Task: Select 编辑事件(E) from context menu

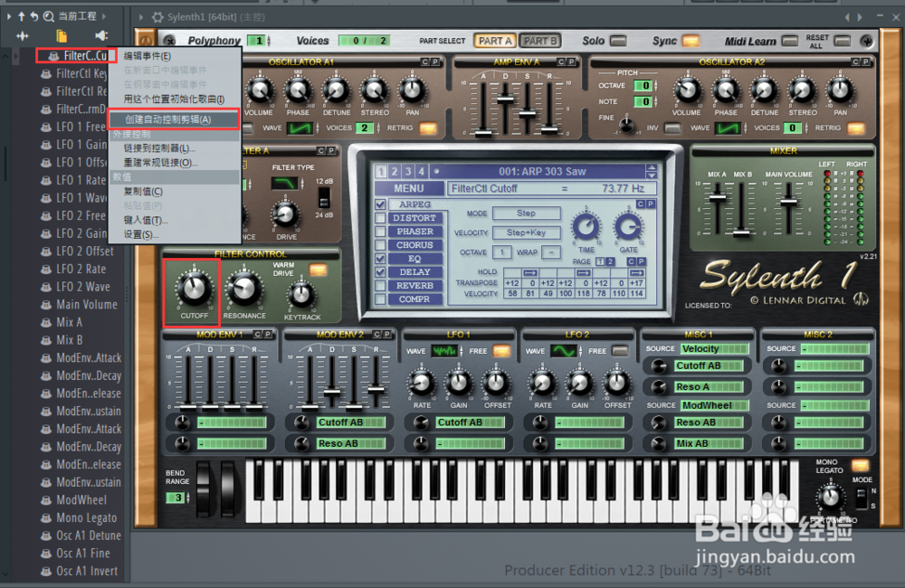Action: click(175, 56)
